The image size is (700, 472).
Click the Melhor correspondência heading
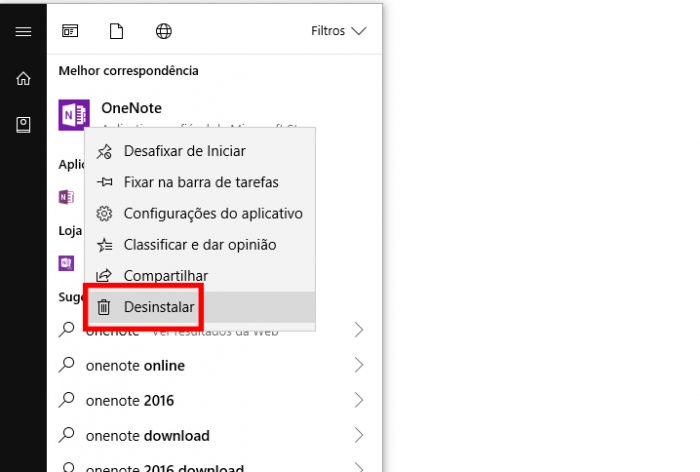(129, 71)
